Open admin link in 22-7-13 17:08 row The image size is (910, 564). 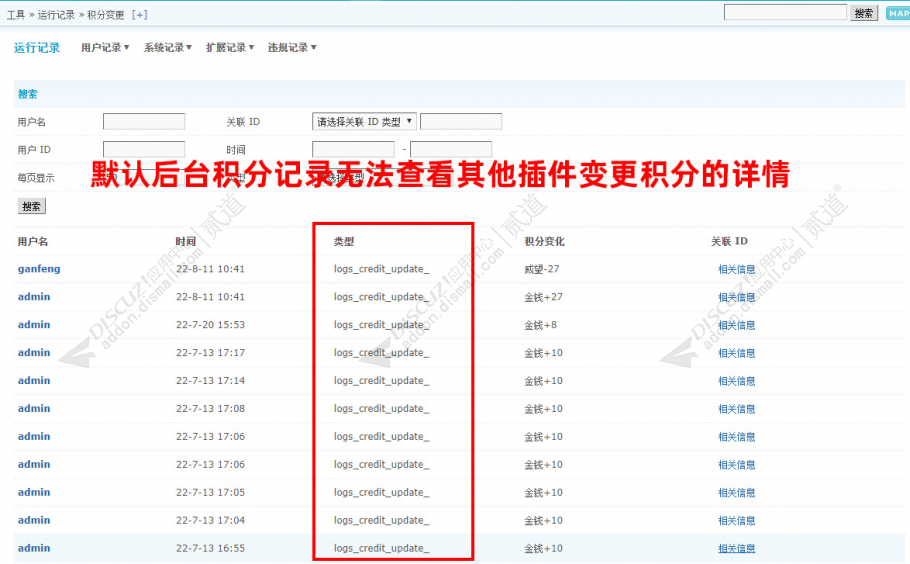pos(34,408)
